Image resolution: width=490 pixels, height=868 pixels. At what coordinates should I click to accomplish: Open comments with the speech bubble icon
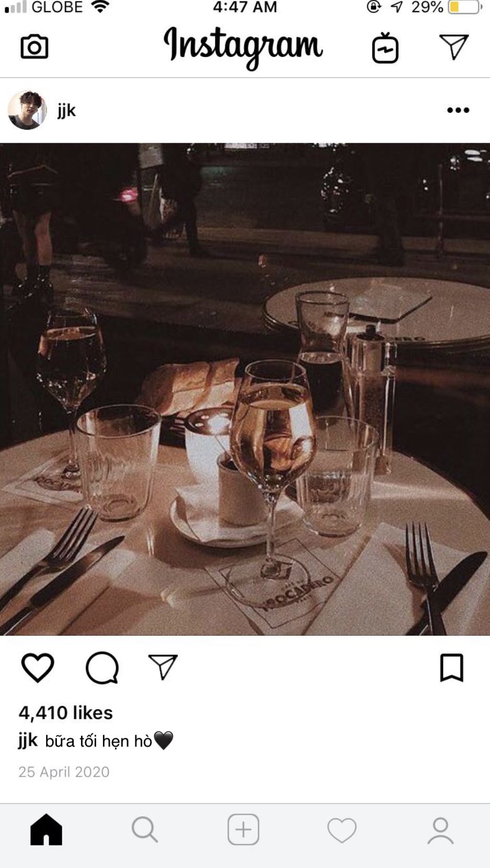click(102, 667)
